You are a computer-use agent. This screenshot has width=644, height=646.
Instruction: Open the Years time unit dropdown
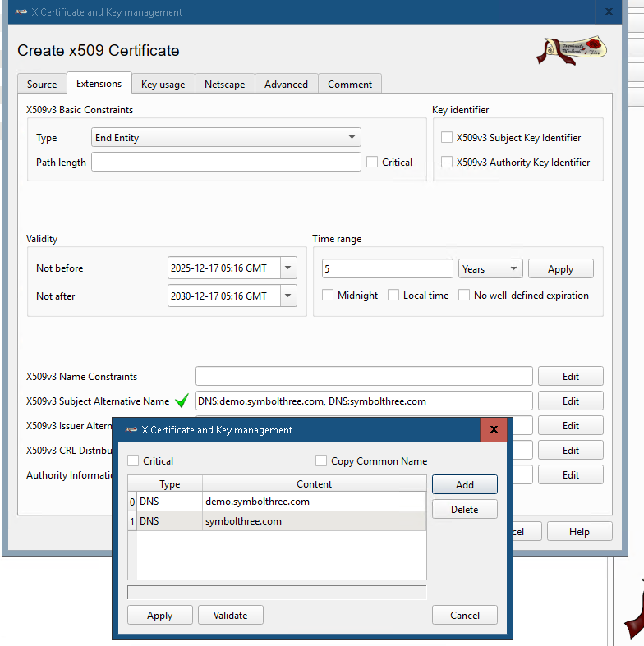pos(490,268)
